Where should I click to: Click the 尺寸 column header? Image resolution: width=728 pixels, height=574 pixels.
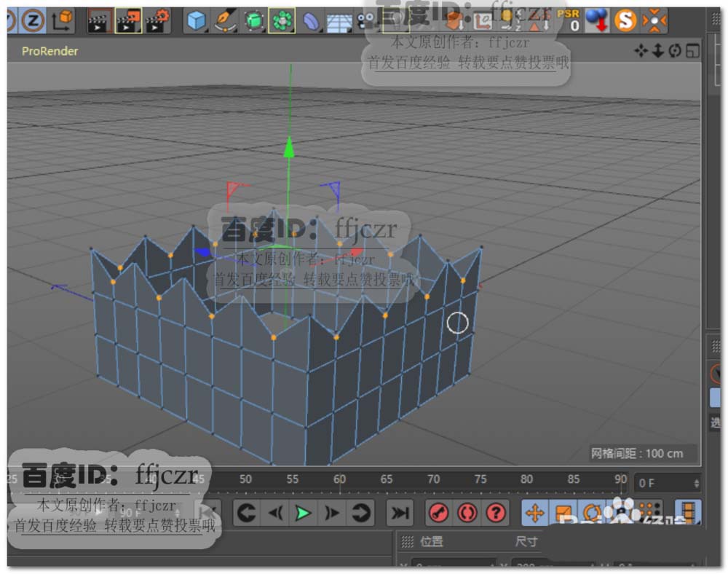point(526,541)
